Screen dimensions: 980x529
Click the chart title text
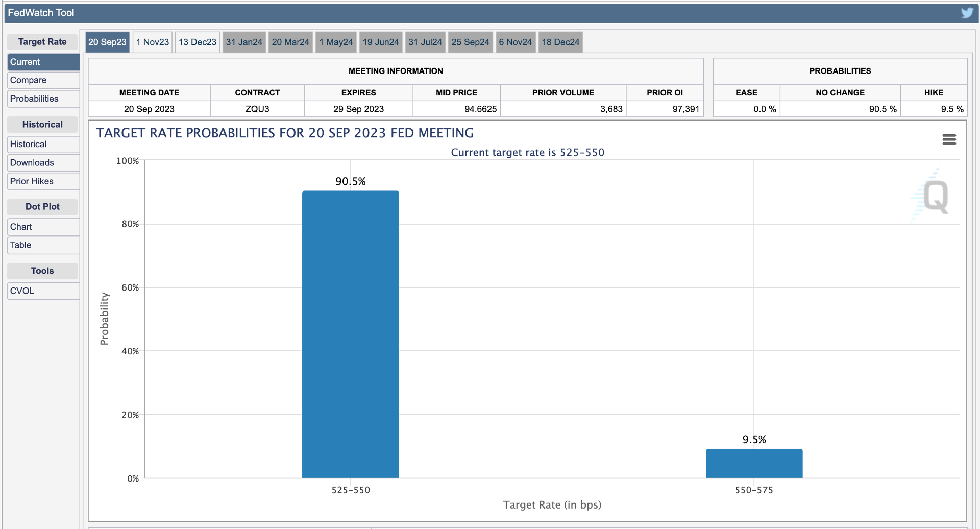(x=285, y=133)
